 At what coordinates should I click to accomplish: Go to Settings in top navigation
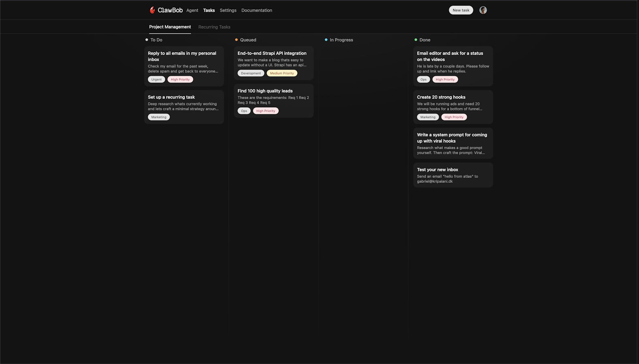(x=228, y=11)
